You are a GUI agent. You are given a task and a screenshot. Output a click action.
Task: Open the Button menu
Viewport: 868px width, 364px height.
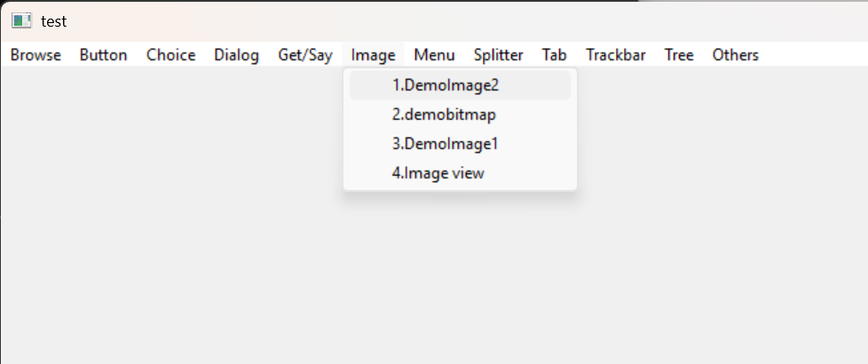point(103,55)
